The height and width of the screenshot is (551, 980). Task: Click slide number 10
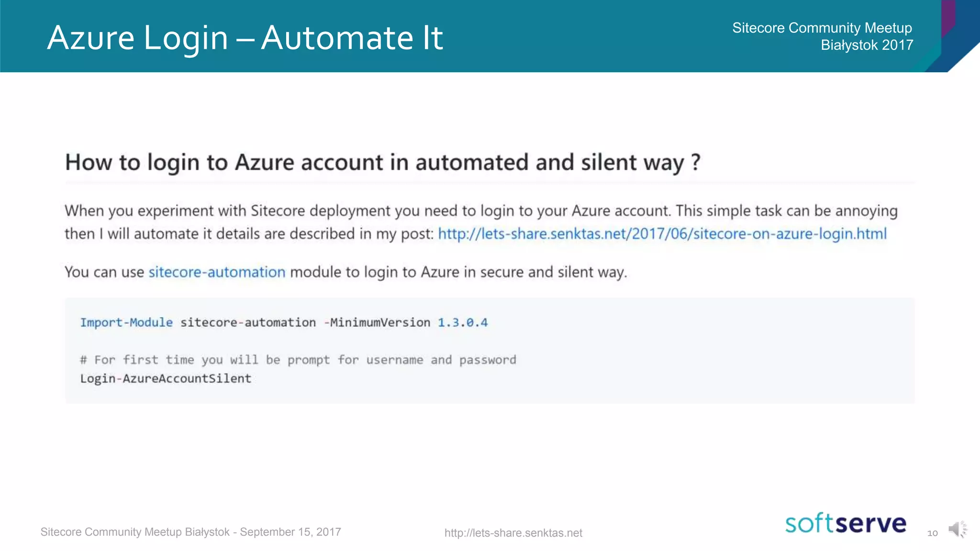click(932, 533)
